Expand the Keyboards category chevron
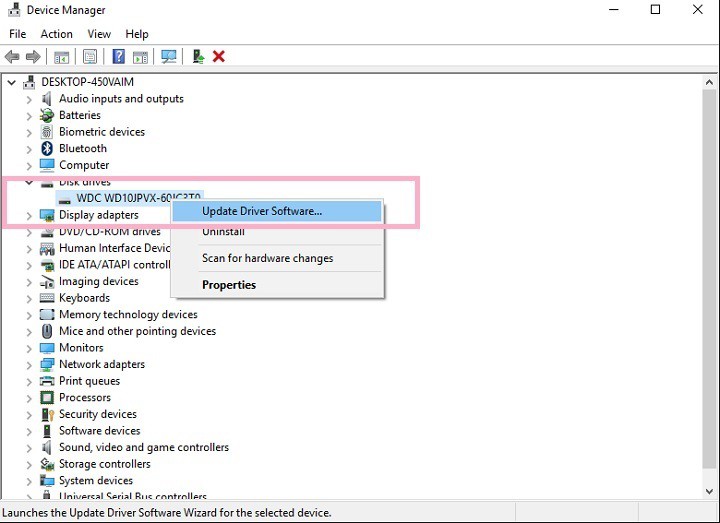This screenshot has height=523, width=720. tap(29, 298)
